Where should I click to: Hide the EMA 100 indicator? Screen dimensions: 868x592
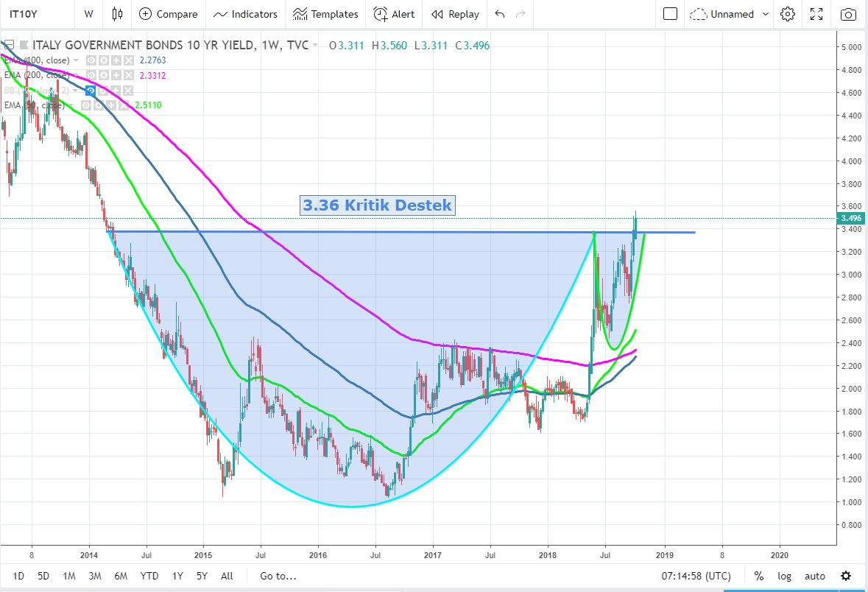click(91, 60)
